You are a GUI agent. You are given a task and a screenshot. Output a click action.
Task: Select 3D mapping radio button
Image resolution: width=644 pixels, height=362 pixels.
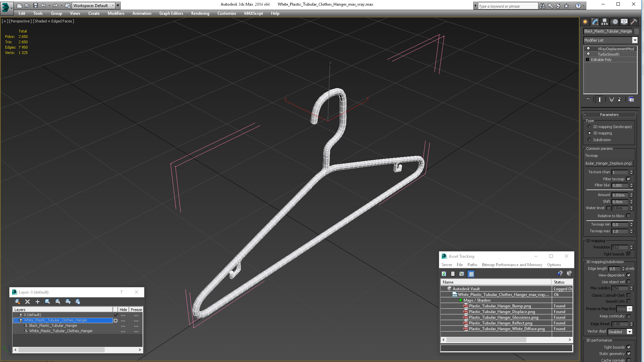coord(589,133)
